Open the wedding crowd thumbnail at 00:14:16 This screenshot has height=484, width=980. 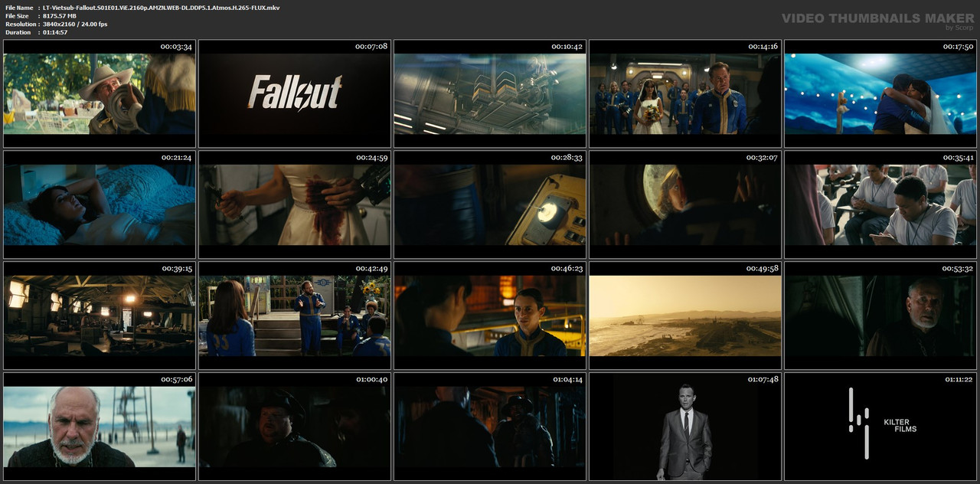point(685,93)
